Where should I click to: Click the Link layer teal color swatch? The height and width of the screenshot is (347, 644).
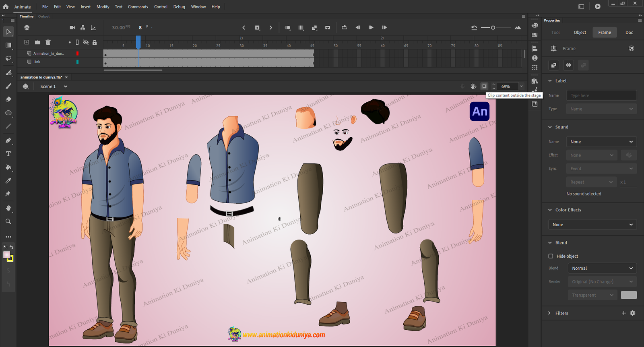tap(77, 62)
